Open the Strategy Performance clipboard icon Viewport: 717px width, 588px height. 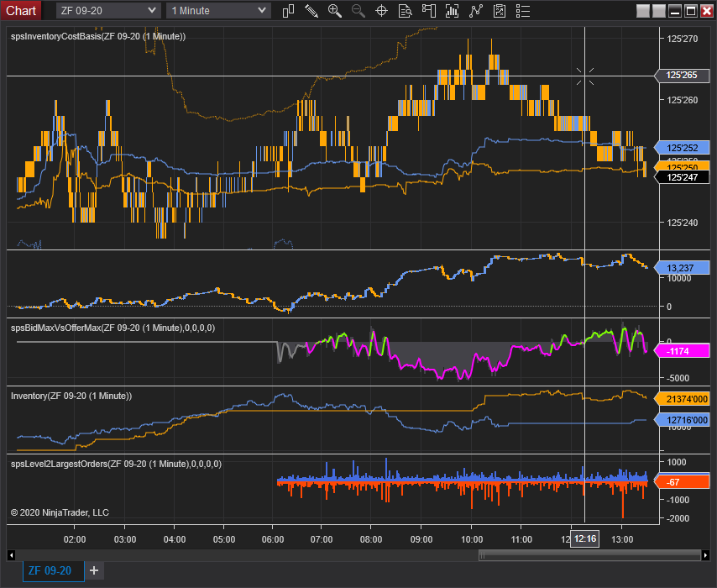[500, 11]
